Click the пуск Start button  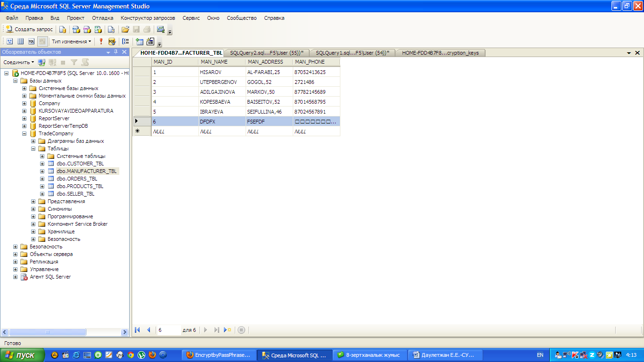[x=22, y=355]
